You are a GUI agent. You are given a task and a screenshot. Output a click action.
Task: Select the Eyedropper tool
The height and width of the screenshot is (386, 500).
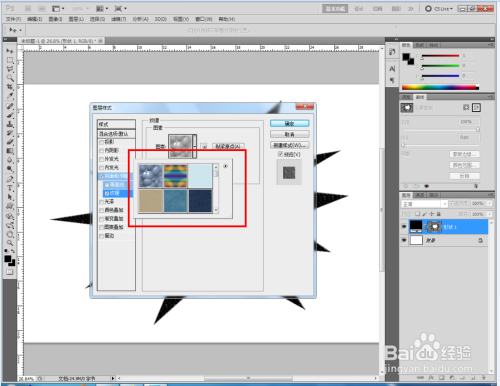click(x=10, y=96)
